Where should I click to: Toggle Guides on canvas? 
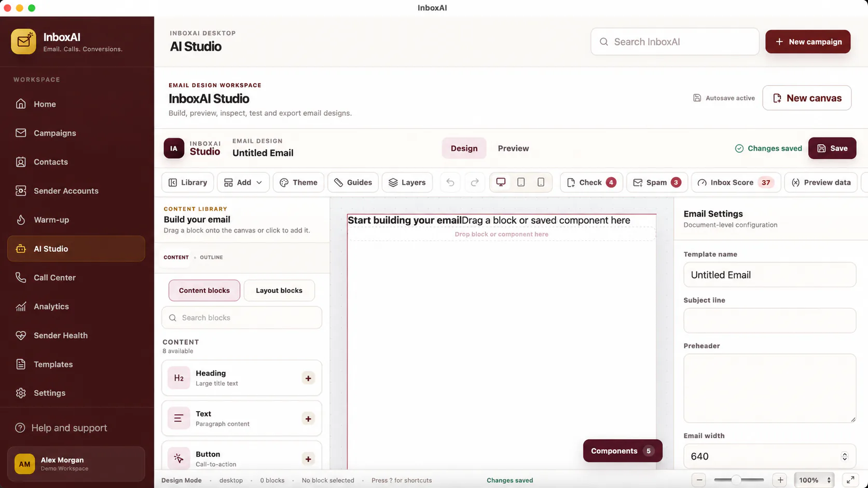coord(353,182)
